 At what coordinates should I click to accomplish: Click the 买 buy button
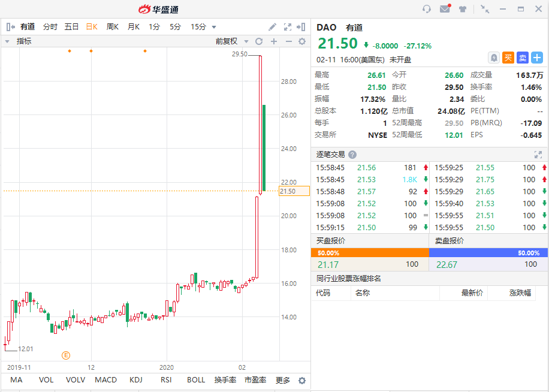coord(508,58)
